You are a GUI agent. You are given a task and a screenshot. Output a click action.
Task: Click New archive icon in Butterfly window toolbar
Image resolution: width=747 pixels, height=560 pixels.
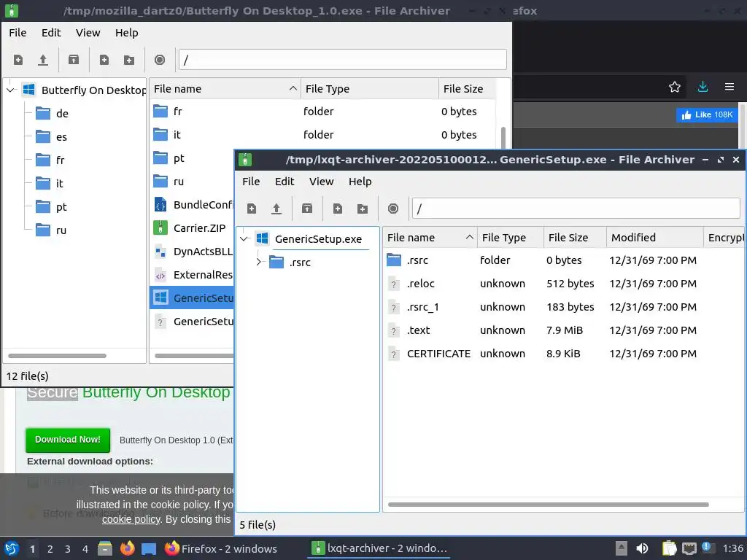point(18,60)
